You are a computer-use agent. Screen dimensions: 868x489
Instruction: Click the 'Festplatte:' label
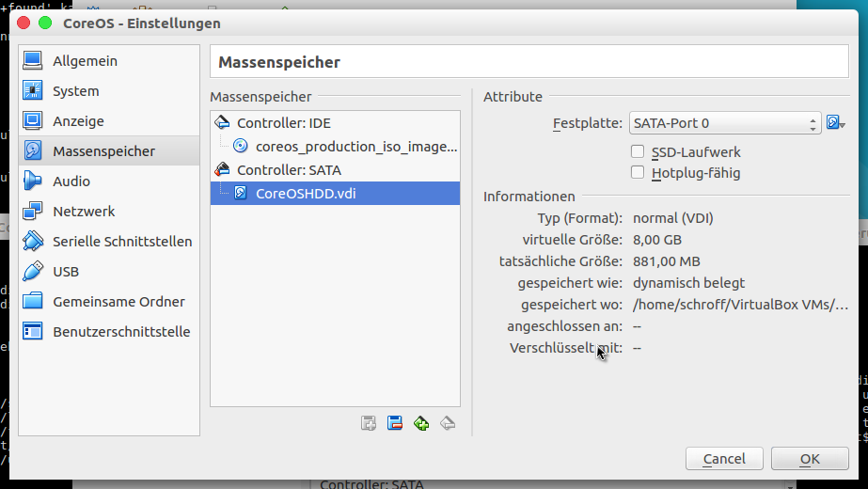(x=588, y=123)
